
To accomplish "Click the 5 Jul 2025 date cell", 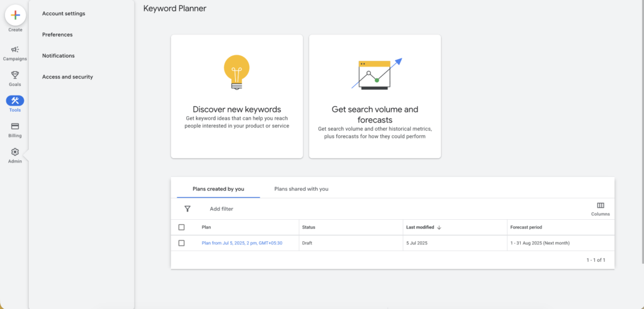I will pos(417,243).
